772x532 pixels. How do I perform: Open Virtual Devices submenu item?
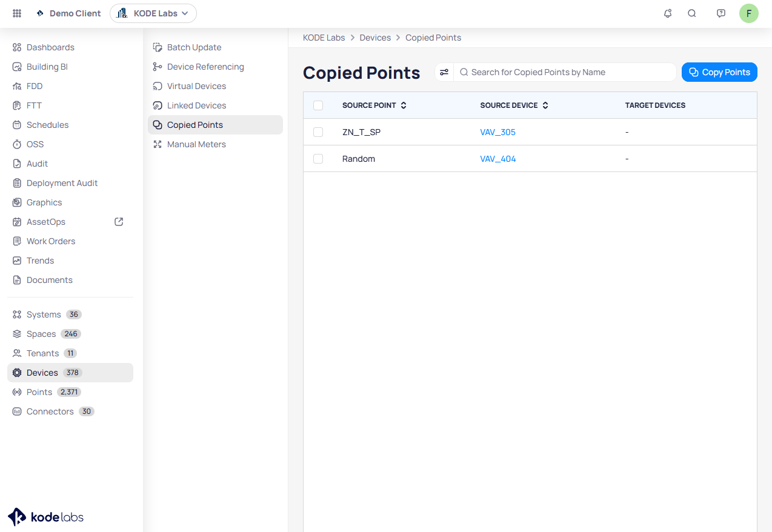(x=196, y=86)
